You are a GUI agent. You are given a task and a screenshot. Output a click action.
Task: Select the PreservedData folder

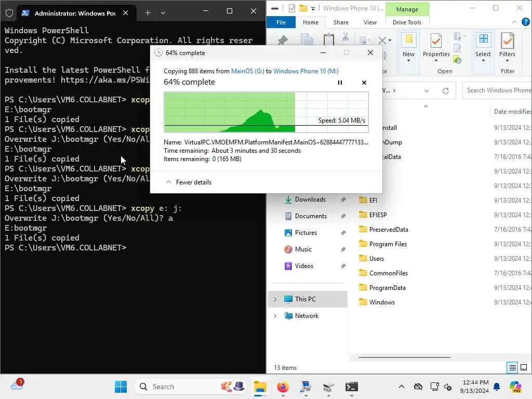[x=383, y=229]
